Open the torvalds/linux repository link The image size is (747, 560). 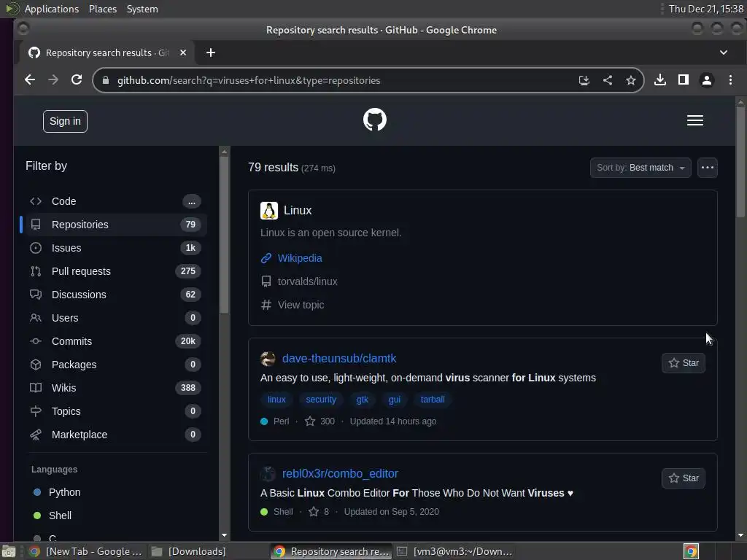307,281
